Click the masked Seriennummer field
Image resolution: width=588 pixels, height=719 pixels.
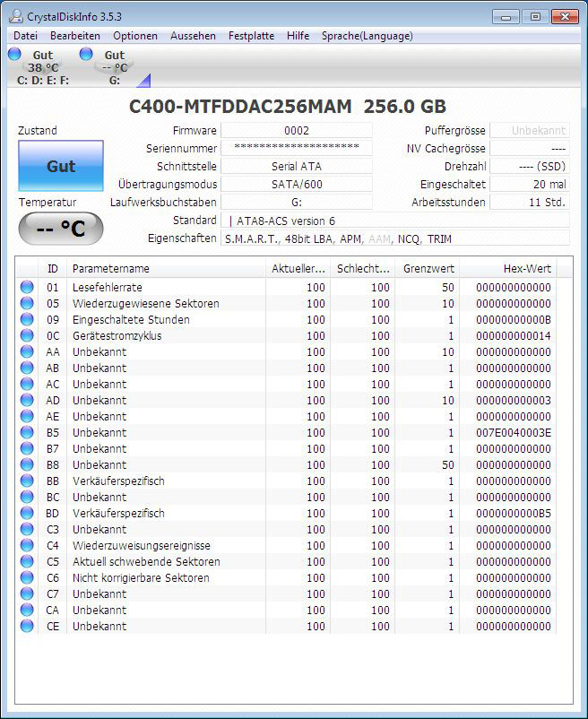[x=297, y=148]
